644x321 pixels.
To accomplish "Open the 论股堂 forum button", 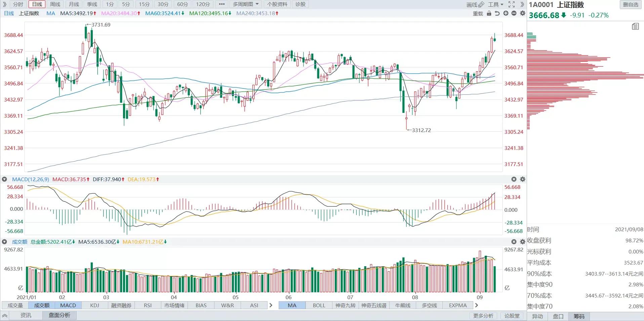I will tap(512, 316).
